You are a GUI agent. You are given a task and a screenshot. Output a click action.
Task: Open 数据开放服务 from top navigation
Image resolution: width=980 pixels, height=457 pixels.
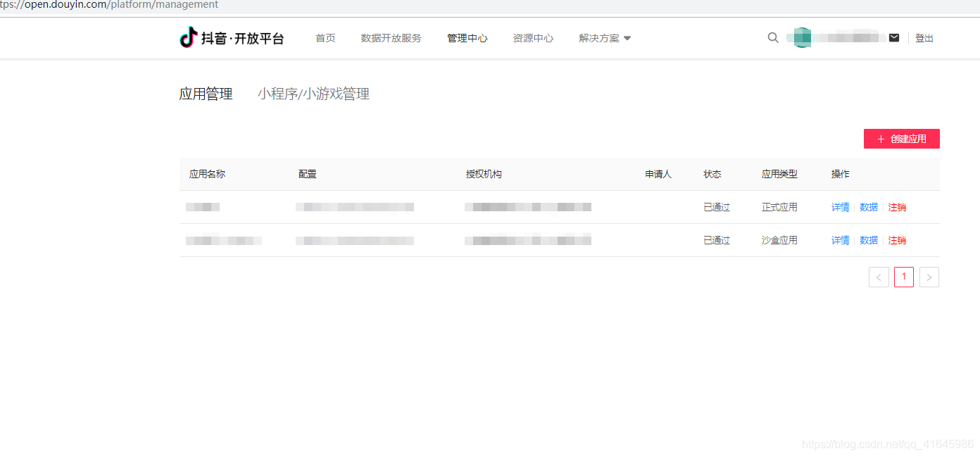point(391,38)
